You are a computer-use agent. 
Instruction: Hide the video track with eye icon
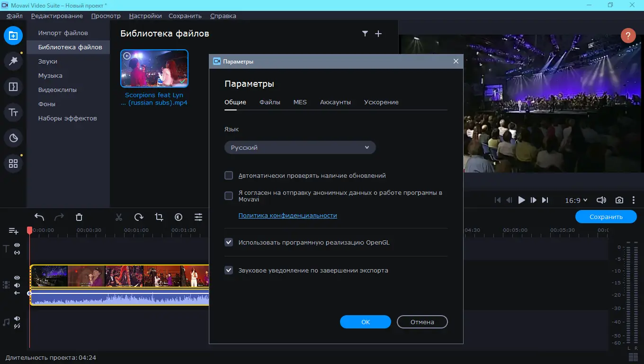coord(17,278)
